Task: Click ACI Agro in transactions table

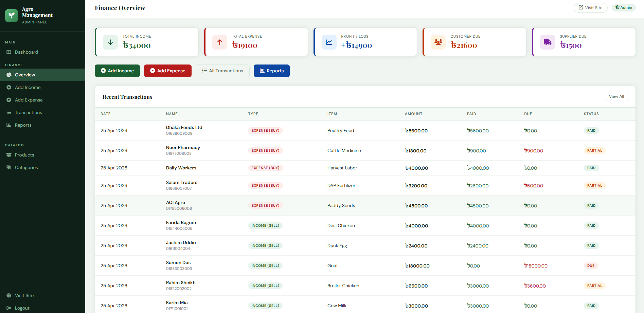Action: pos(176,202)
